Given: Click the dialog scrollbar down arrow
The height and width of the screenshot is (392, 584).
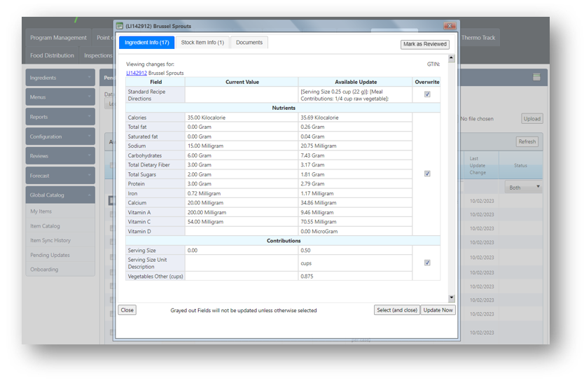Looking at the screenshot, I should click(452, 297).
